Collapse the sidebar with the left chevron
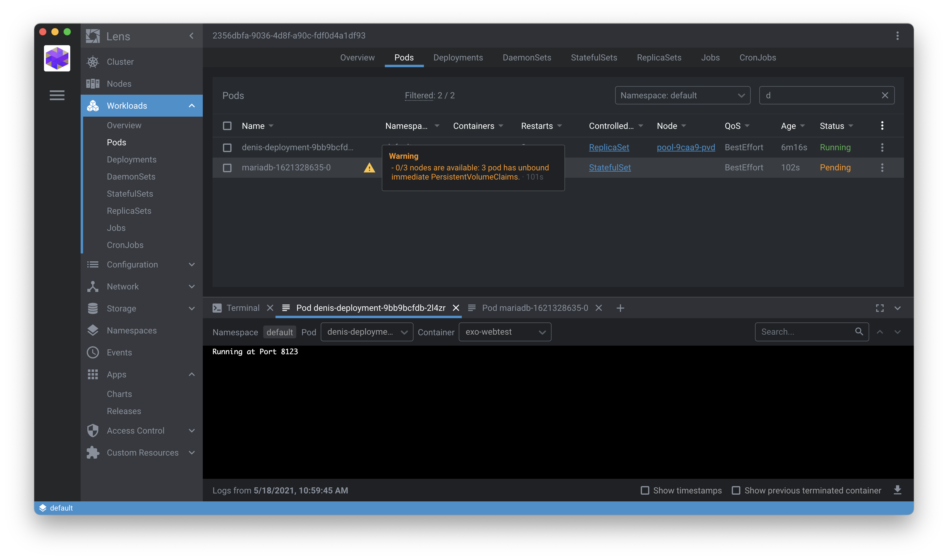948x560 pixels. (x=192, y=36)
